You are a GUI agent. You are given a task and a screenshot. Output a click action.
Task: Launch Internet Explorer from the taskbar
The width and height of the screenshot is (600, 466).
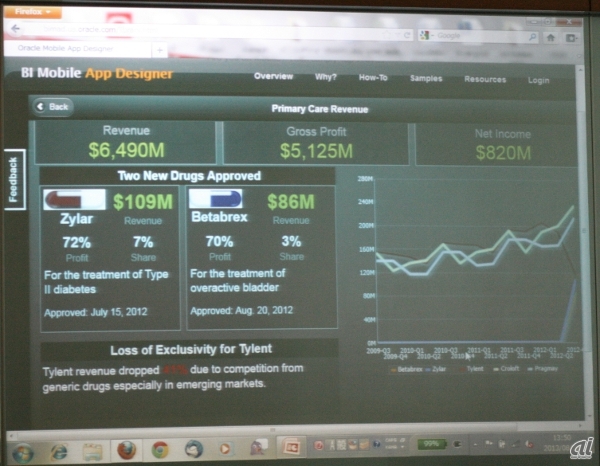click(59, 451)
